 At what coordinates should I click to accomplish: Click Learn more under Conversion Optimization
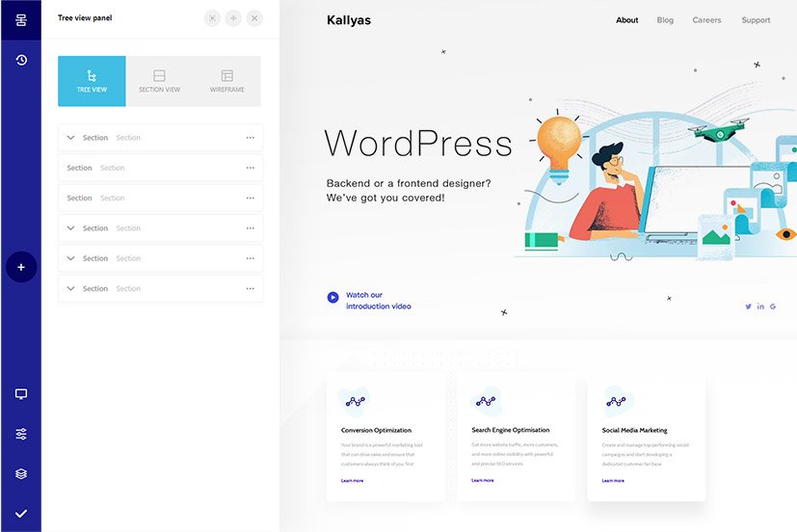tap(353, 481)
